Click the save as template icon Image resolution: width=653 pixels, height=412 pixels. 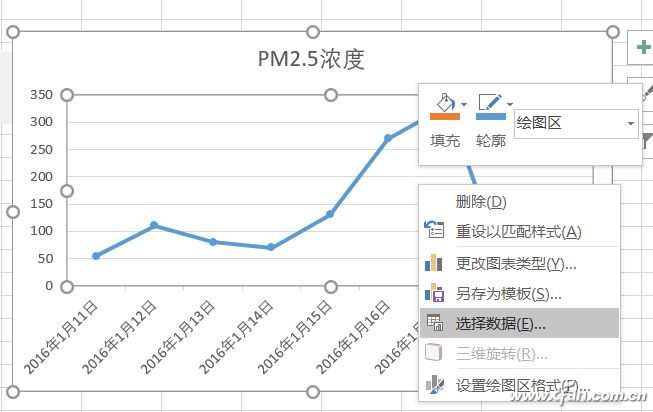(434, 293)
